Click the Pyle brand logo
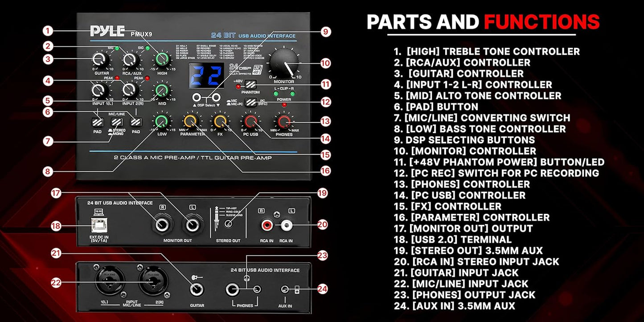Image resolution: width=644 pixels, height=322 pixels. tap(107, 31)
